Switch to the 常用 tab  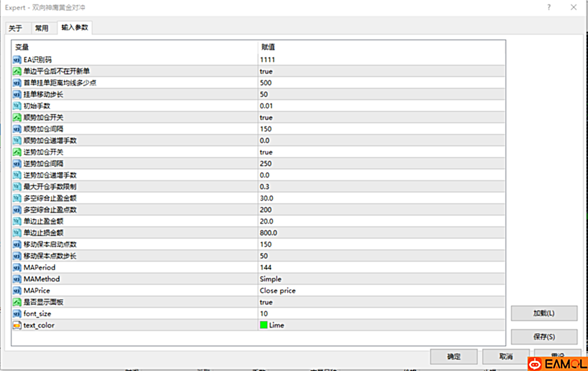click(42, 28)
